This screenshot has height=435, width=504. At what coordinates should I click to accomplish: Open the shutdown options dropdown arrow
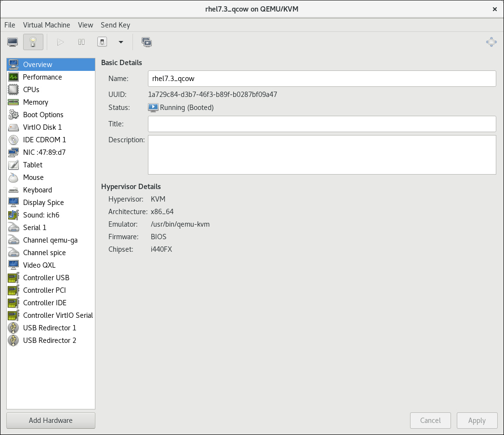[x=121, y=42]
